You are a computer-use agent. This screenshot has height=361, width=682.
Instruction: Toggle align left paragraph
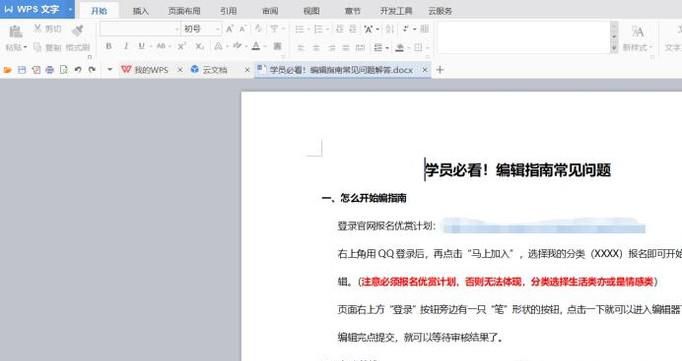click(300, 47)
